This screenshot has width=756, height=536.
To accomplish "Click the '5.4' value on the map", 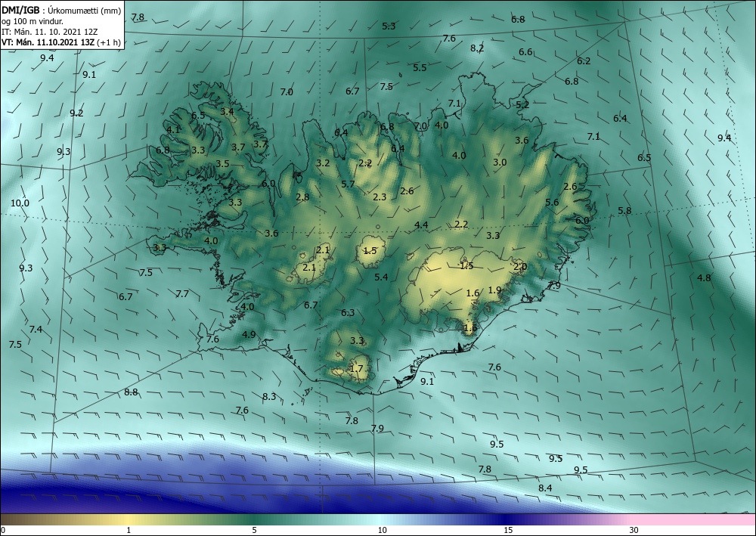I will click(381, 277).
